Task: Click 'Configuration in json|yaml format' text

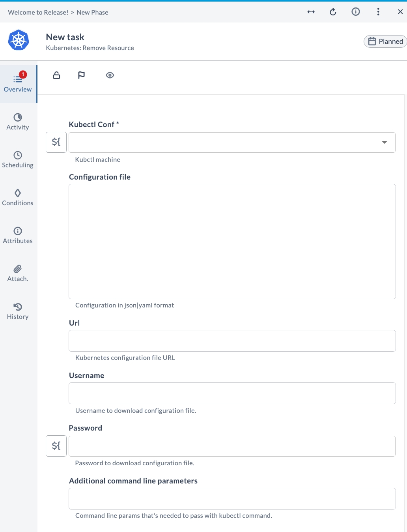Action: pos(125,305)
